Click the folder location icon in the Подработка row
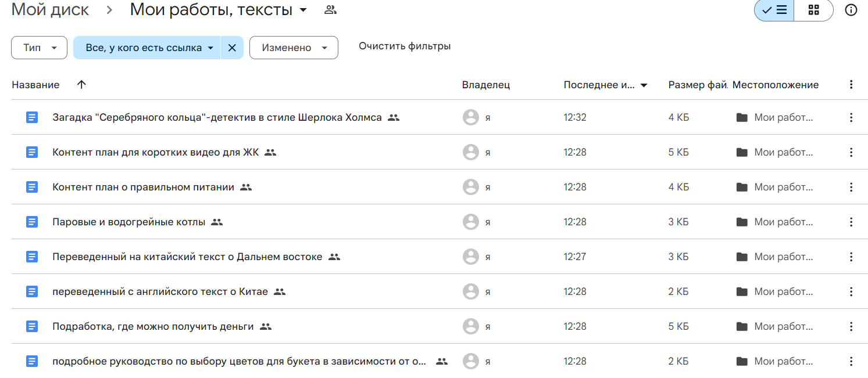The height and width of the screenshot is (378, 868). [x=742, y=326]
